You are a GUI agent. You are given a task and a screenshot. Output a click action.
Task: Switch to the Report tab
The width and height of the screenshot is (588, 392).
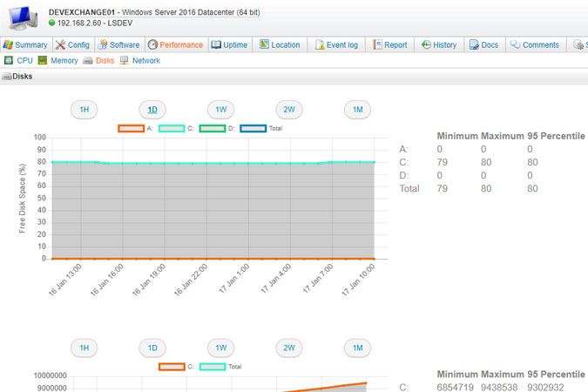[389, 44]
